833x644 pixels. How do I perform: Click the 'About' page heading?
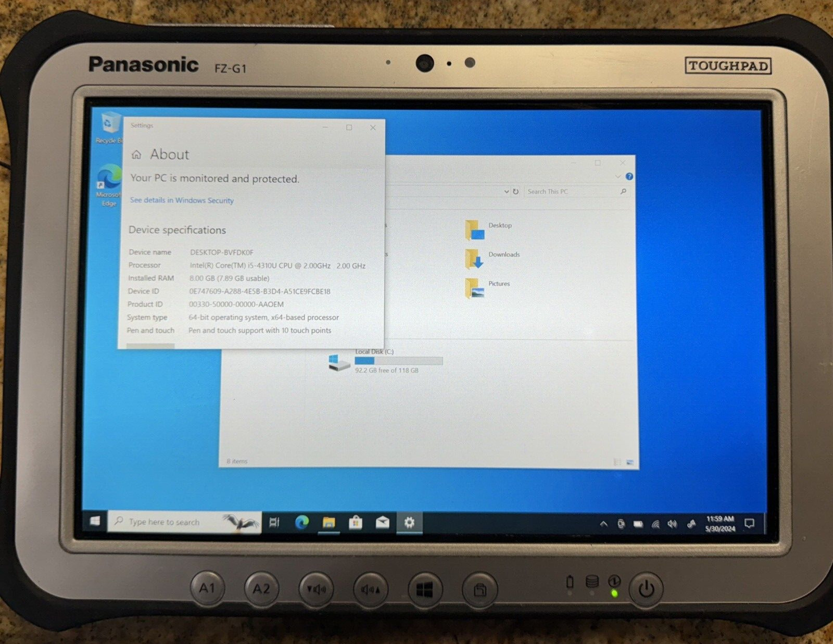[x=170, y=154]
